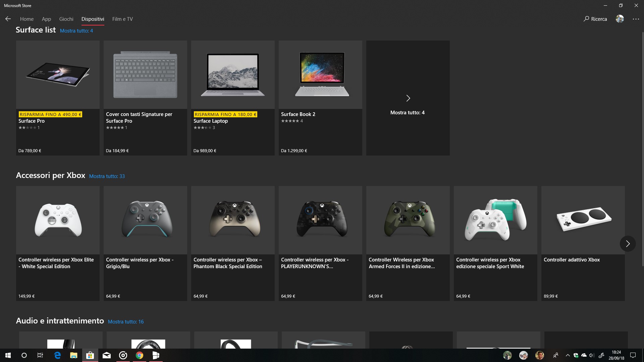Open Cortana from the taskbar
Viewport: 644px width, 362px height.
(x=24, y=355)
